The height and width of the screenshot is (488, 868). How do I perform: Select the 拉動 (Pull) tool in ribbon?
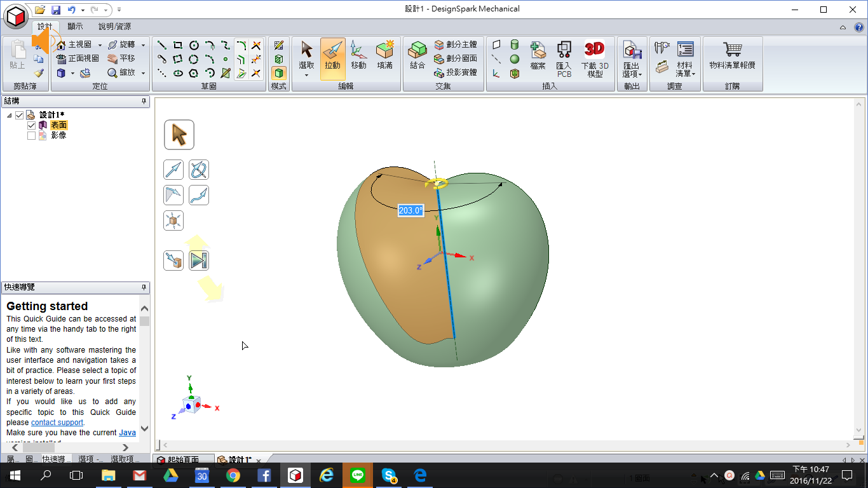coord(332,58)
